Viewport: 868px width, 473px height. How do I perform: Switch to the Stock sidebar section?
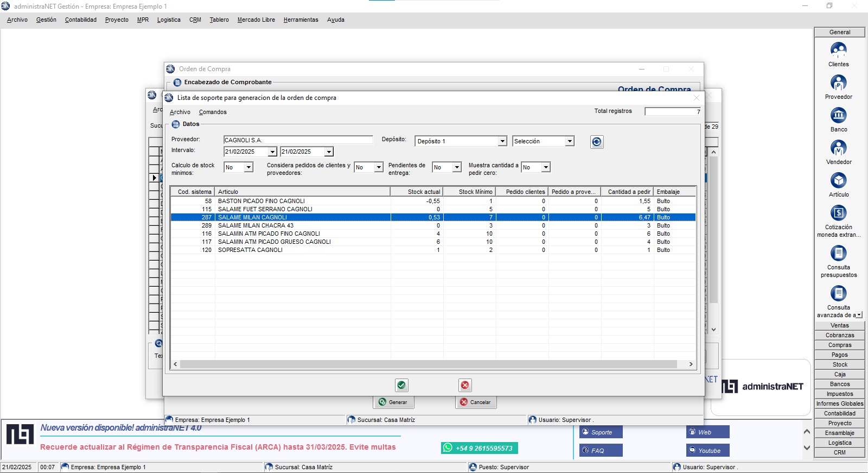pos(840,365)
